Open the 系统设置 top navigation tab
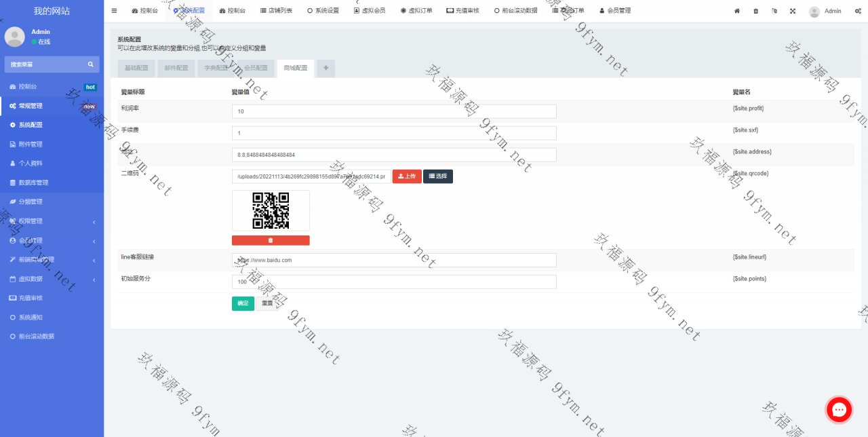 [323, 11]
